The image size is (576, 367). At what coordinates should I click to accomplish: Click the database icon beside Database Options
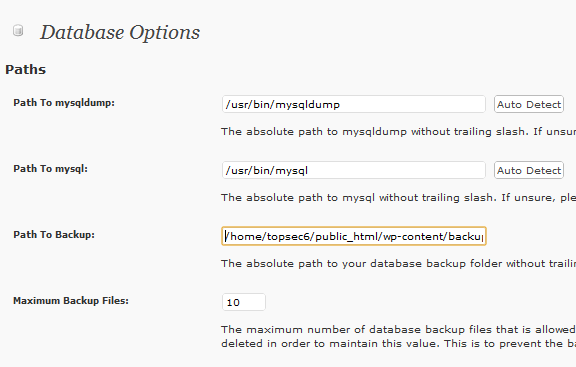18,30
